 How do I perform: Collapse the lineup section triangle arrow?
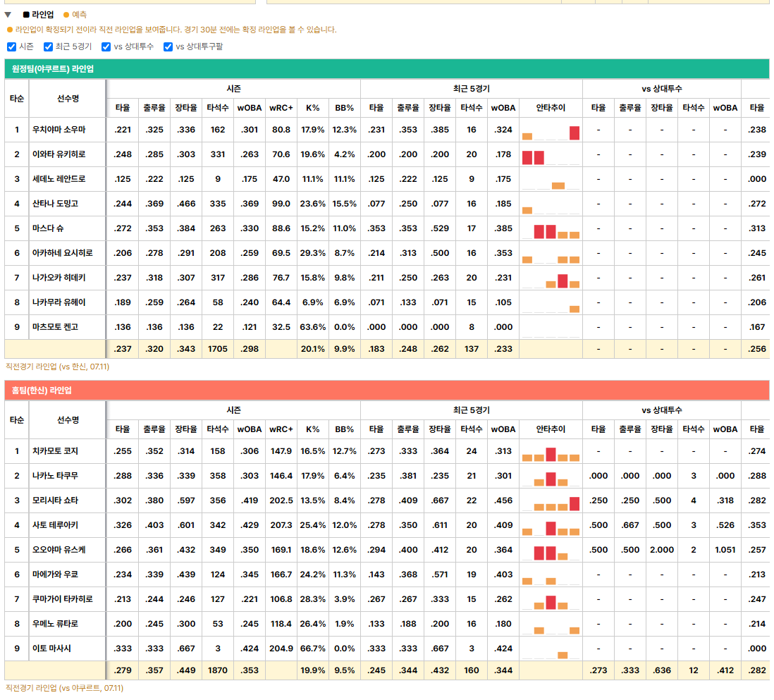coord(8,15)
